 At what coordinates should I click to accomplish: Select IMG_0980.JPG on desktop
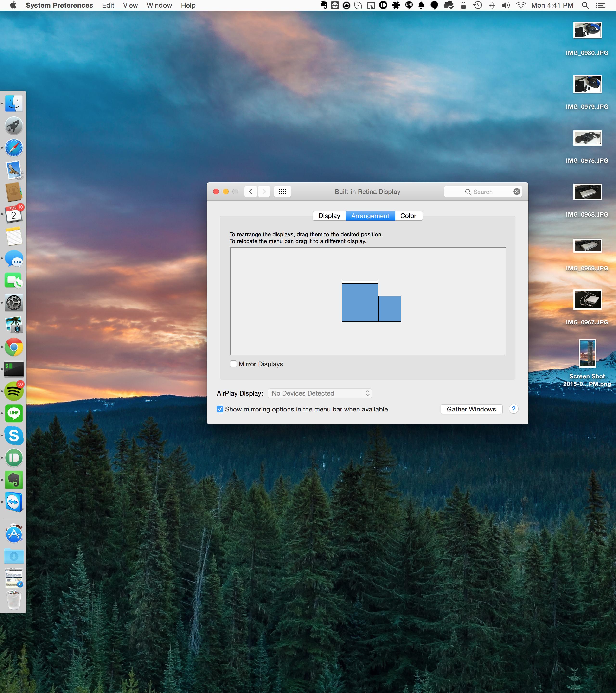tap(587, 39)
